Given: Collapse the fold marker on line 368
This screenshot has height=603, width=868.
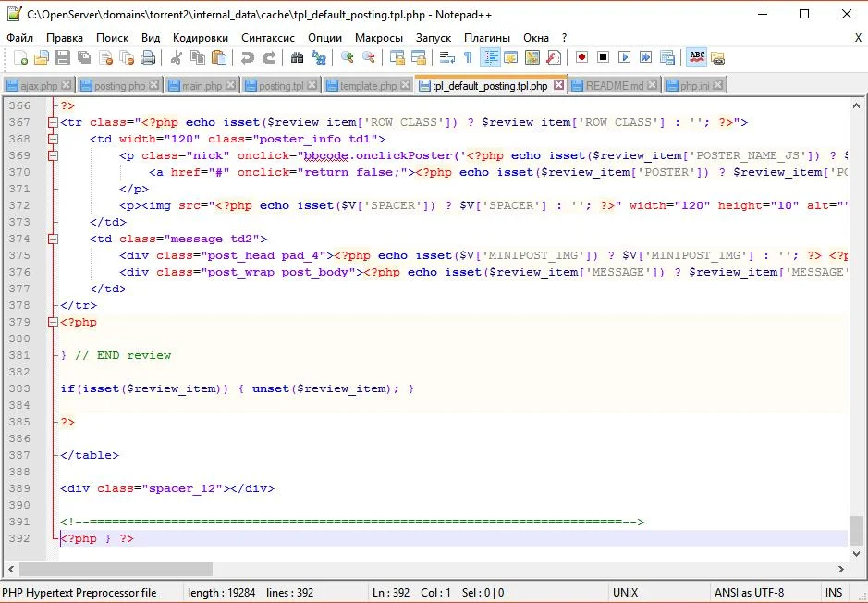Looking at the screenshot, I should [53, 139].
